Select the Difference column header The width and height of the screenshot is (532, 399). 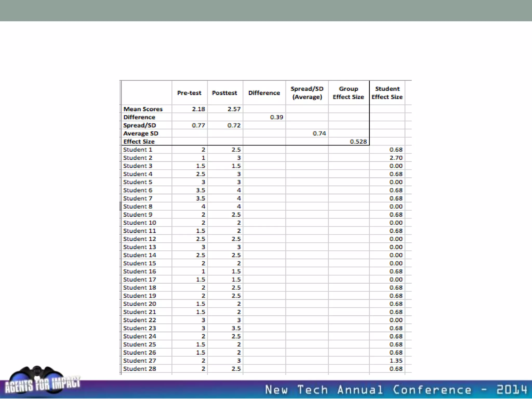(264, 93)
